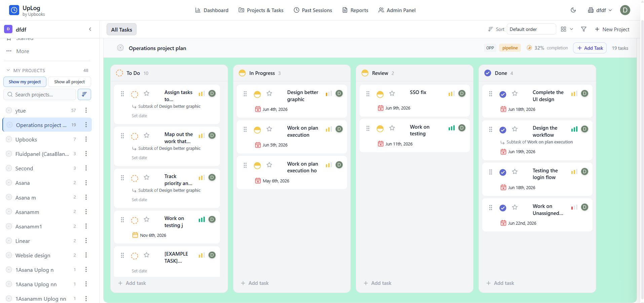The image size is (644, 303).
Task: Uncheck completed Work on Unassigned... task
Action: pos(503,208)
